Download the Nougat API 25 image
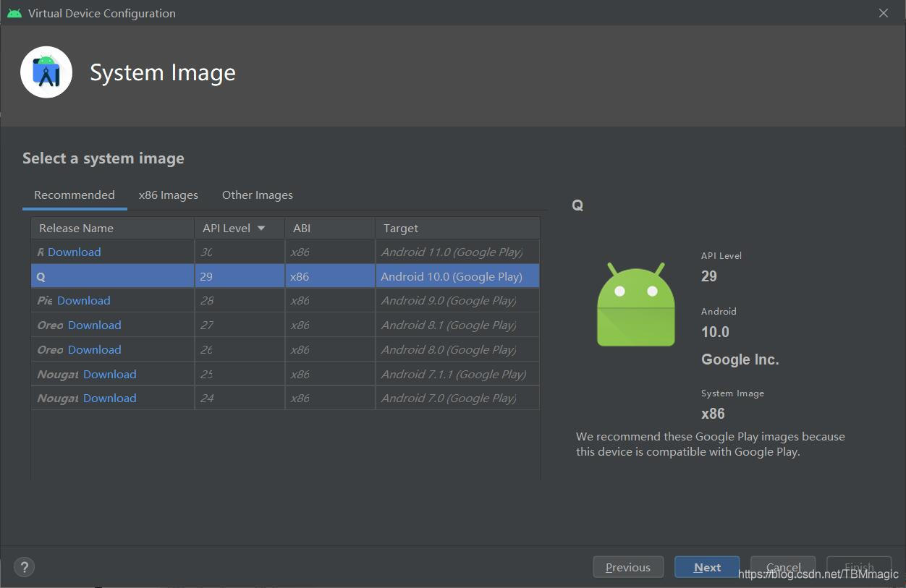Image resolution: width=906 pixels, height=588 pixels. click(x=110, y=374)
